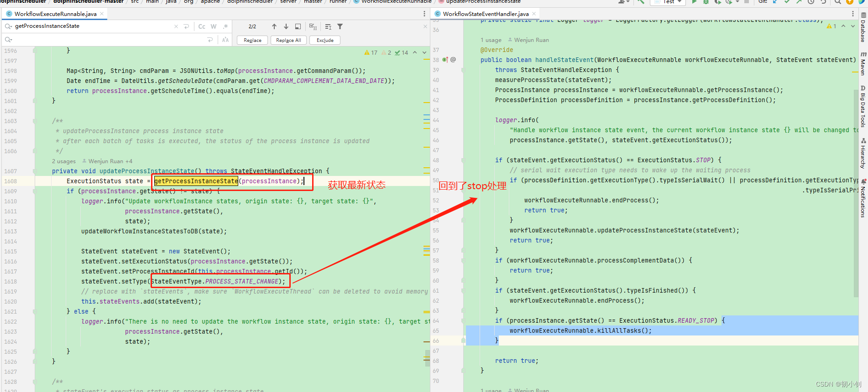Close the find and replace bar
Image resolution: width=868 pixels, height=392 pixels.
tap(425, 26)
